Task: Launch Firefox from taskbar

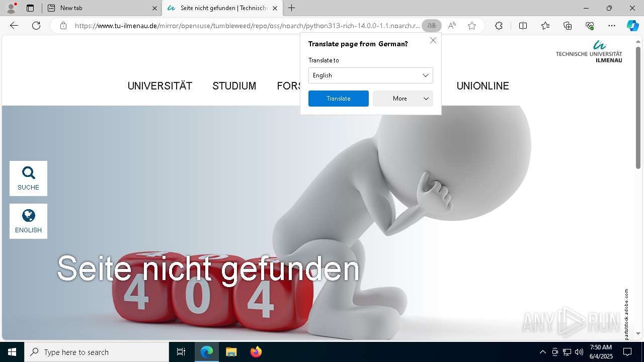Action: (256, 352)
